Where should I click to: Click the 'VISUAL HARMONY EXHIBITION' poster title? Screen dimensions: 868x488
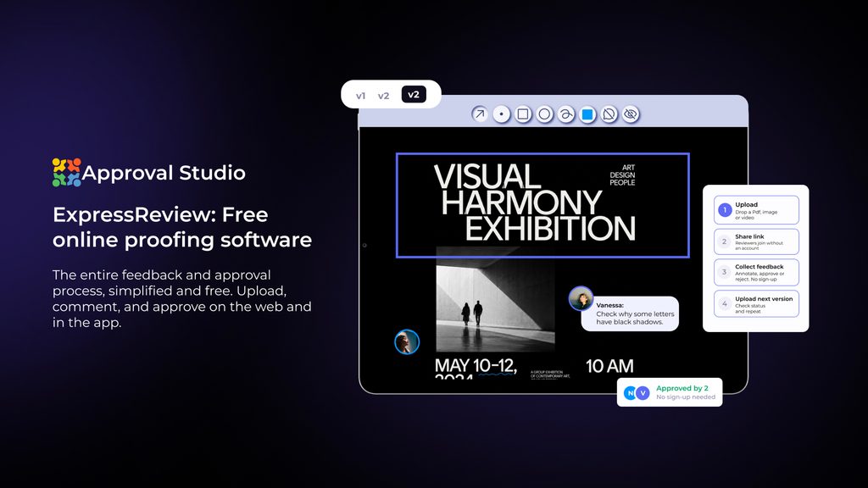[534, 202]
